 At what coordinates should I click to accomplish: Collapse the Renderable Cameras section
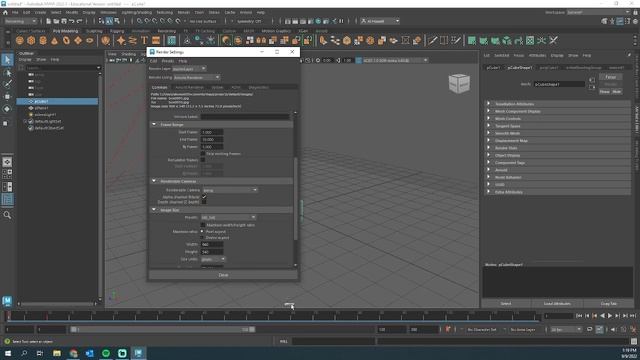tap(154, 181)
